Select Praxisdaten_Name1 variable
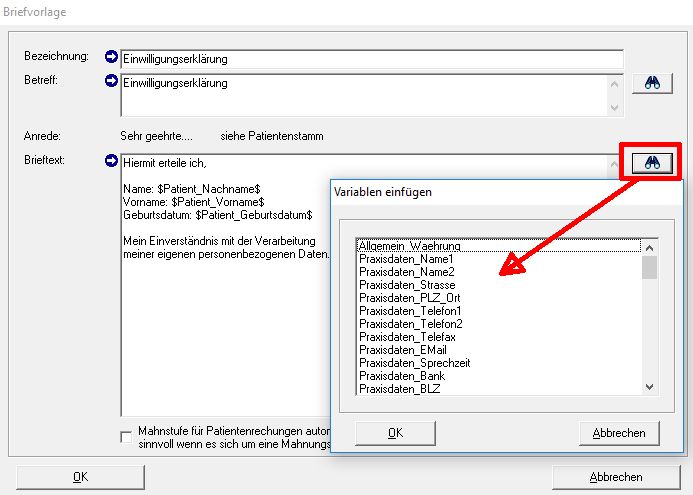 pyautogui.click(x=400, y=259)
